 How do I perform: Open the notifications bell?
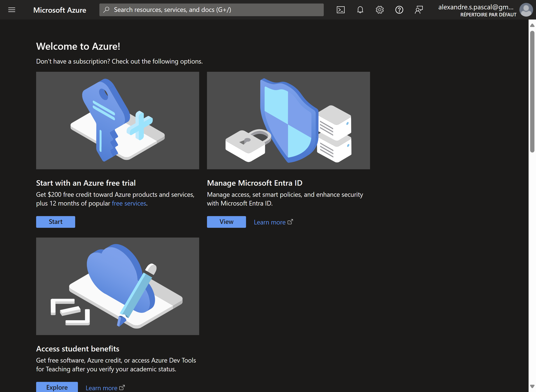tap(360, 10)
